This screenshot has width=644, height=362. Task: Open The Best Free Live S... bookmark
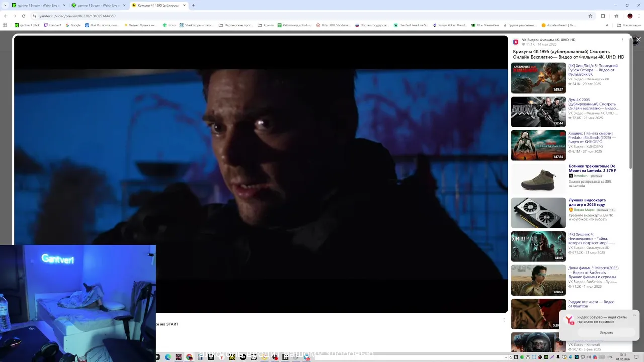[411, 25]
